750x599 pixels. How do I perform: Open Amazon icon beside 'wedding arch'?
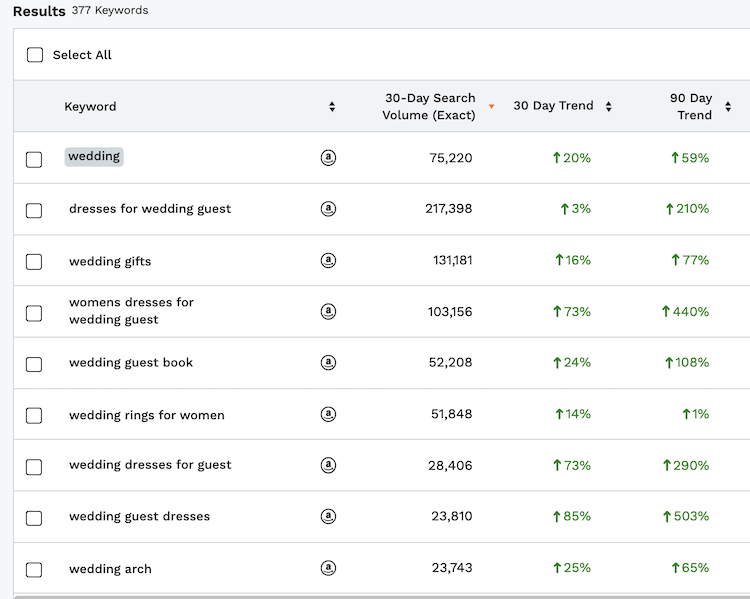(x=328, y=568)
